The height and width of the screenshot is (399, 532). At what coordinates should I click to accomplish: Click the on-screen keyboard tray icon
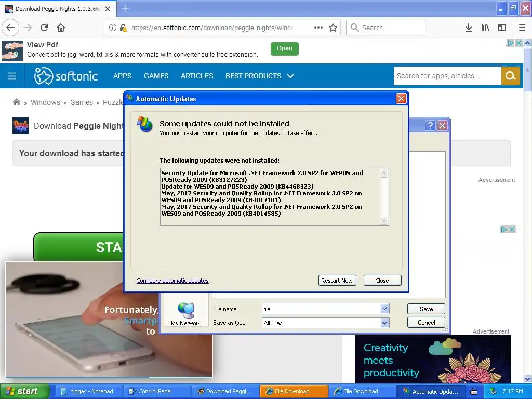click(474, 392)
